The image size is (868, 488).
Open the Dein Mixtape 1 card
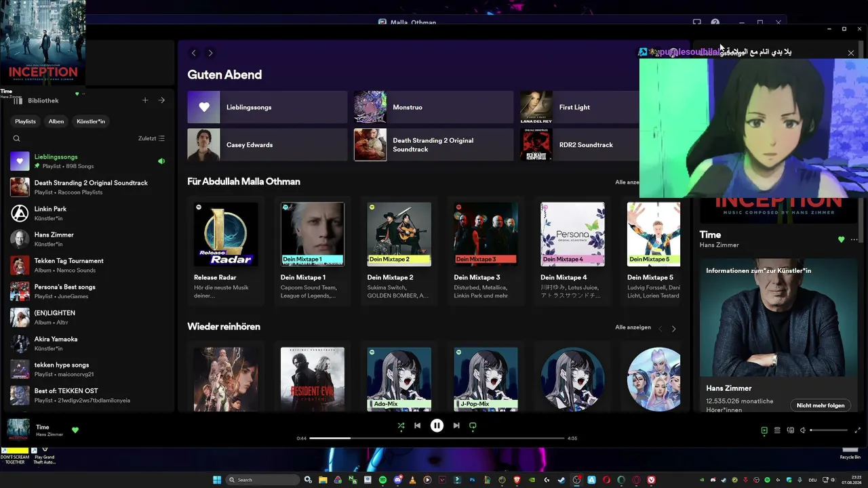(x=312, y=251)
